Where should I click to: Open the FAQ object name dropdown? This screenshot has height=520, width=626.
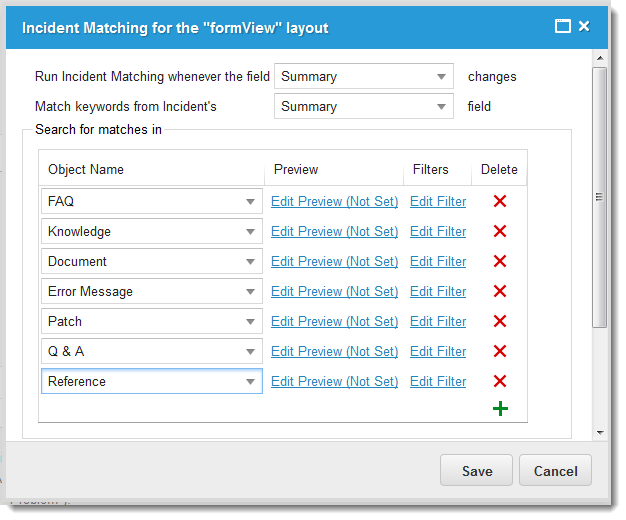point(250,202)
